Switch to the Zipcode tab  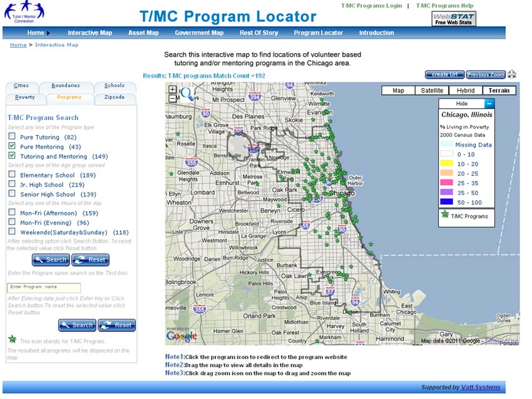pyautogui.click(x=115, y=98)
